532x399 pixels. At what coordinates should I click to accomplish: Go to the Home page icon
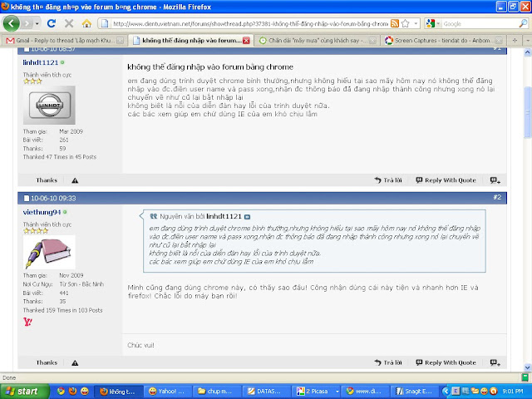coord(86,23)
